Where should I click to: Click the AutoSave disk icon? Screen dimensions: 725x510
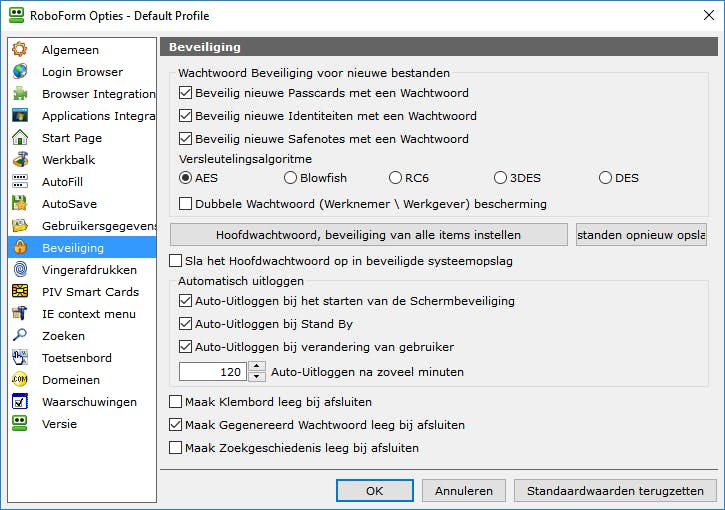click(20, 203)
